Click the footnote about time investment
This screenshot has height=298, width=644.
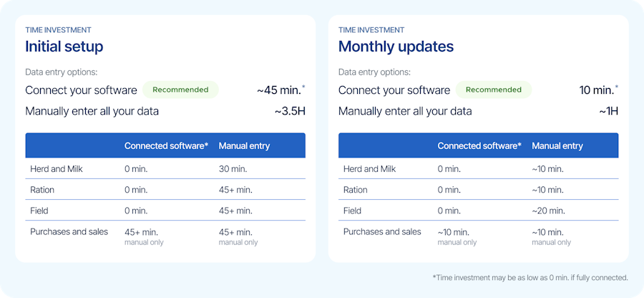click(x=530, y=277)
